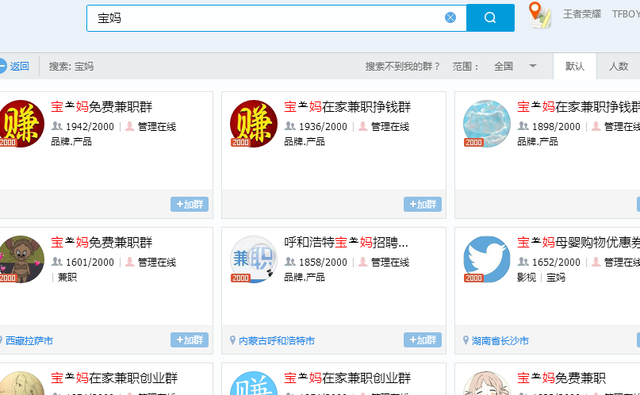Viewport: 640px width, 395px height.
Task: Open the 赚 avatar of the 1936/2000 group
Action: coord(253,124)
